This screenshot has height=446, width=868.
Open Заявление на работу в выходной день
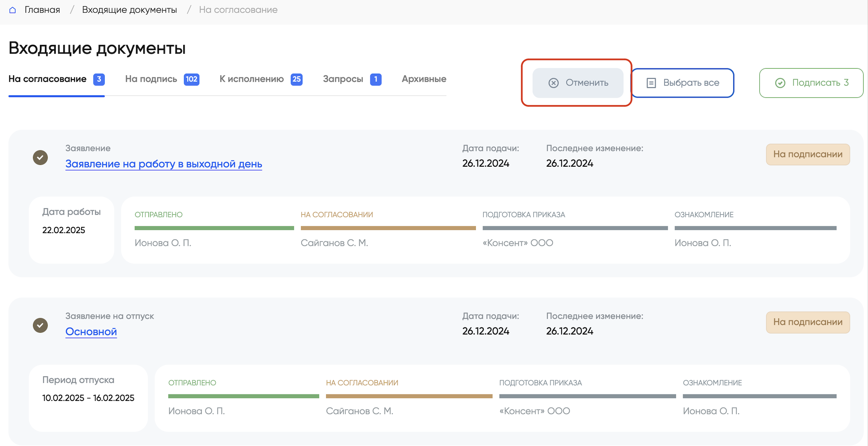tap(164, 164)
